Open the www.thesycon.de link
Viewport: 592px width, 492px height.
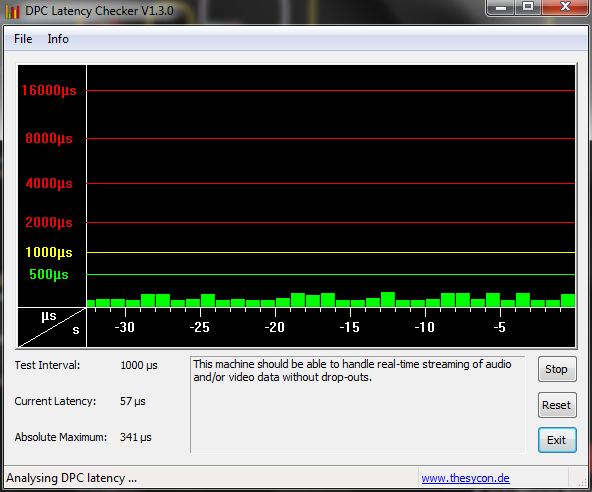(465, 478)
